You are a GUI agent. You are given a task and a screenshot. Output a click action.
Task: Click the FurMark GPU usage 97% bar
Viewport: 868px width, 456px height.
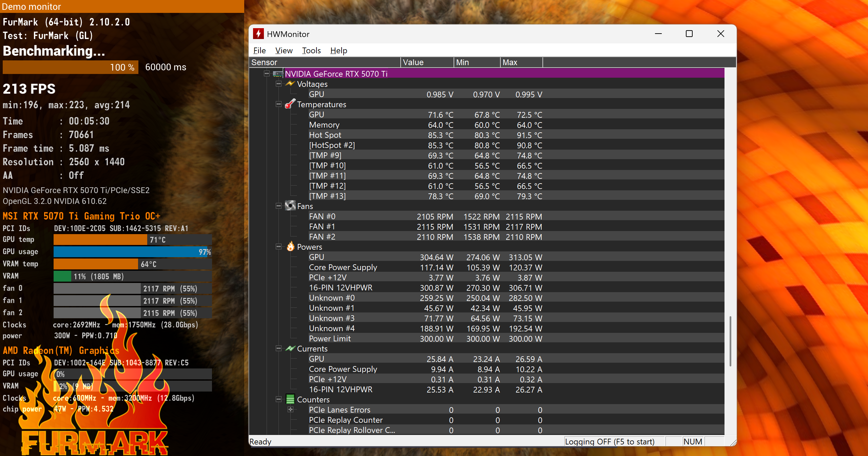133,252
